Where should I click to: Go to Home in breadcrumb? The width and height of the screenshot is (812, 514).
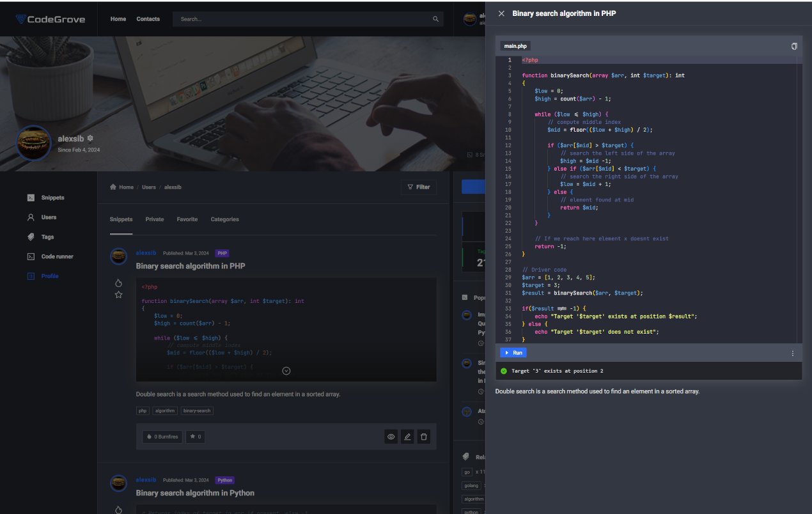coord(126,187)
